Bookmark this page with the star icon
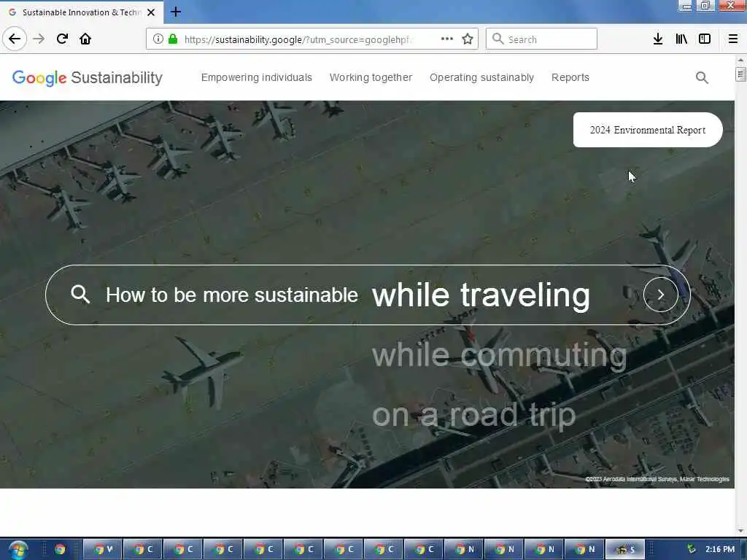This screenshot has height=560, width=747. [468, 39]
